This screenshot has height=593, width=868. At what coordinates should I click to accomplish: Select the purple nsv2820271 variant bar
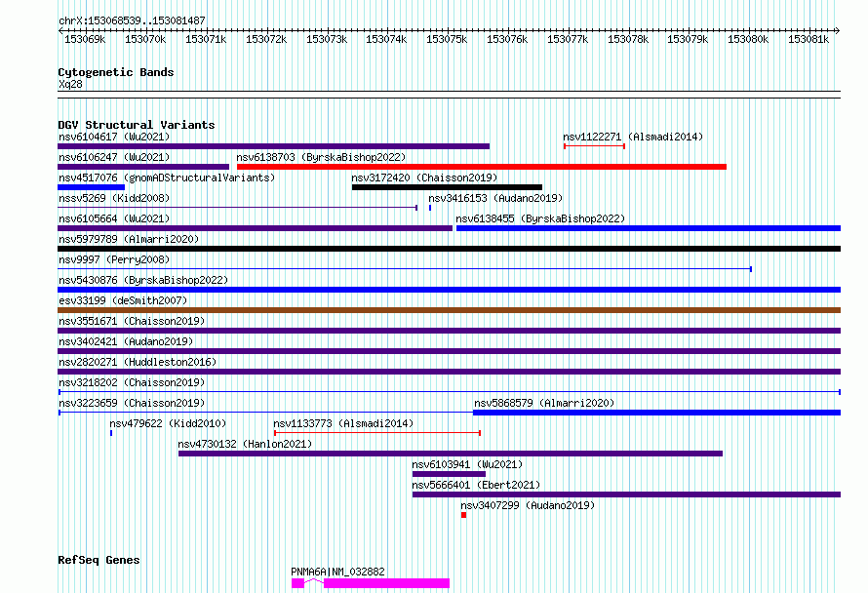pyautogui.click(x=449, y=372)
